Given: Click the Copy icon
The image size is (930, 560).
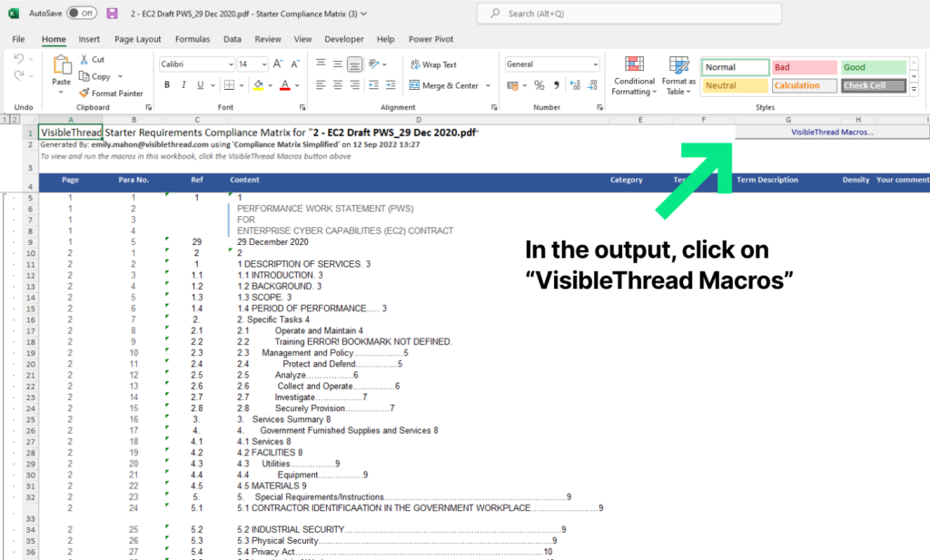Looking at the screenshot, I should (84, 76).
